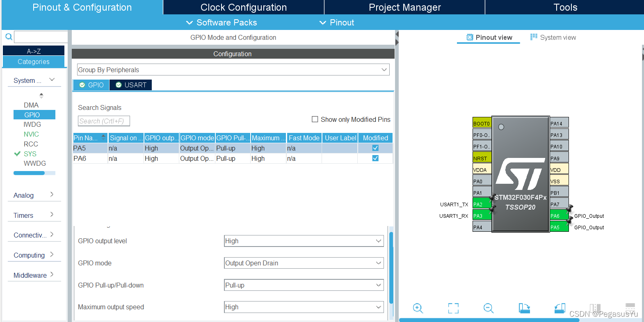Viewport: 644px width, 322px height.
Task: Sort table by Pin Name column
Action: (x=90, y=138)
